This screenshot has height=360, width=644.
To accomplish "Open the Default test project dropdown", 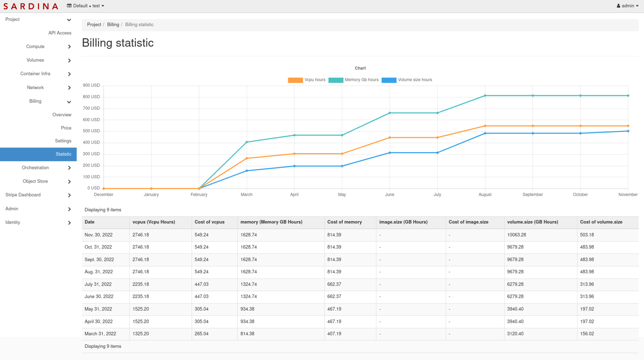I will (86, 6).
